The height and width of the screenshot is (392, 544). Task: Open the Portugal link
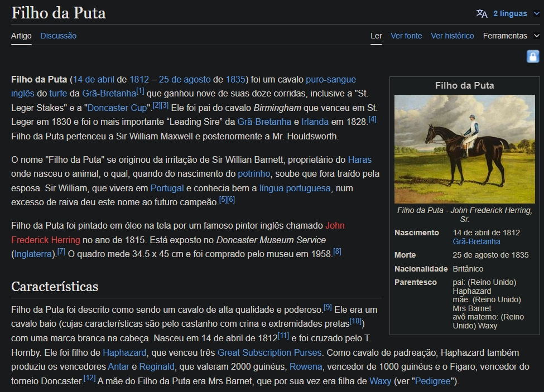(167, 188)
